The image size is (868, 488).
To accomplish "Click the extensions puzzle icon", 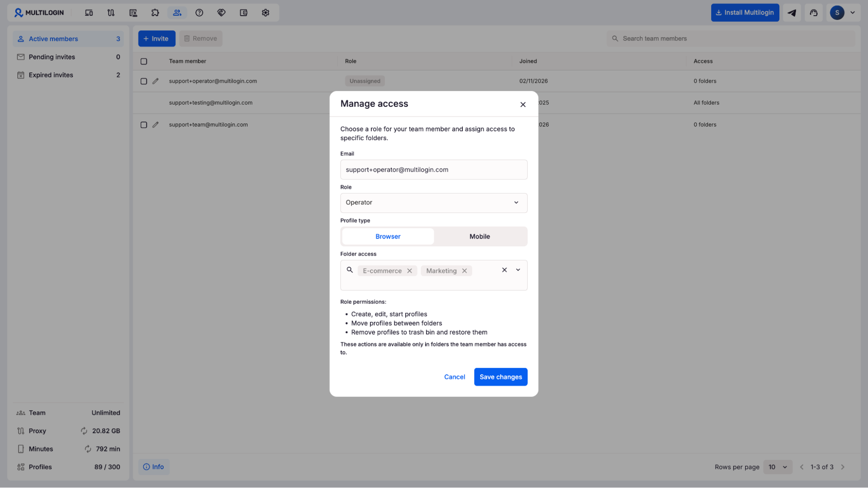I will click(x=155, y=13).
